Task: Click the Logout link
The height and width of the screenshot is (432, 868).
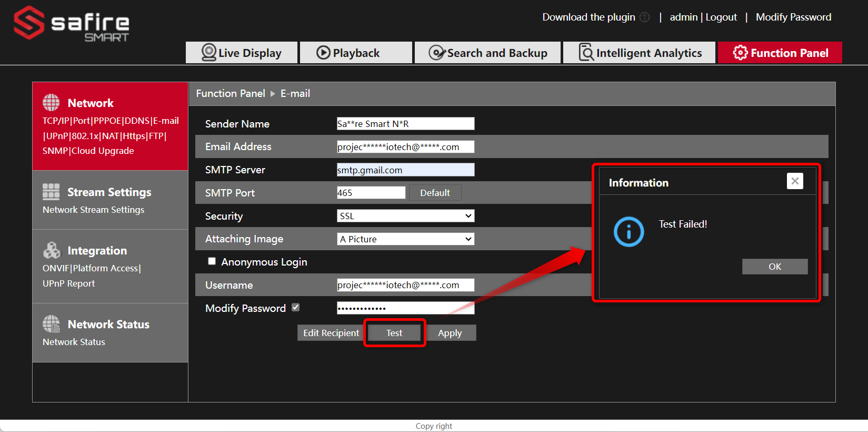Action: click(x=721, y=17)
